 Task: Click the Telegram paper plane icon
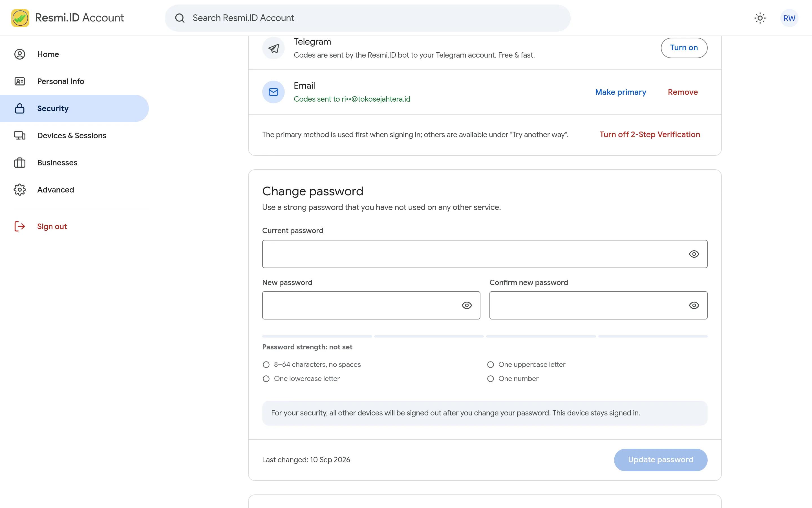(273, 48)
